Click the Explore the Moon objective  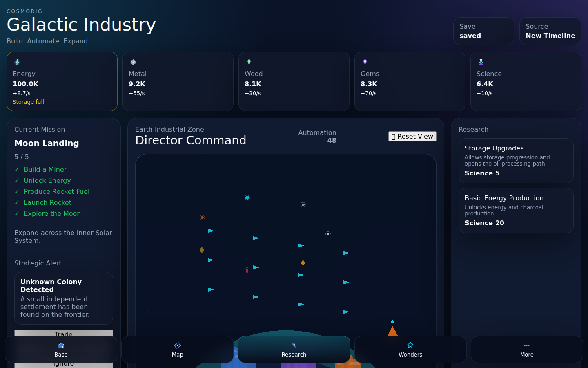click(x=52, y=213)
